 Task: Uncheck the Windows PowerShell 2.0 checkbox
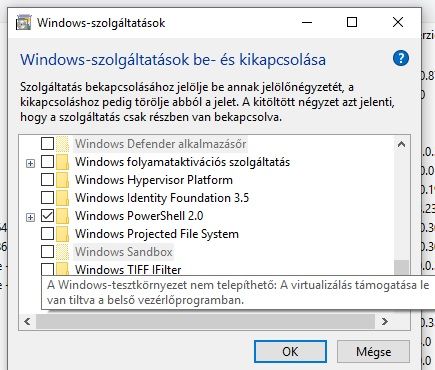coord(47,216)
